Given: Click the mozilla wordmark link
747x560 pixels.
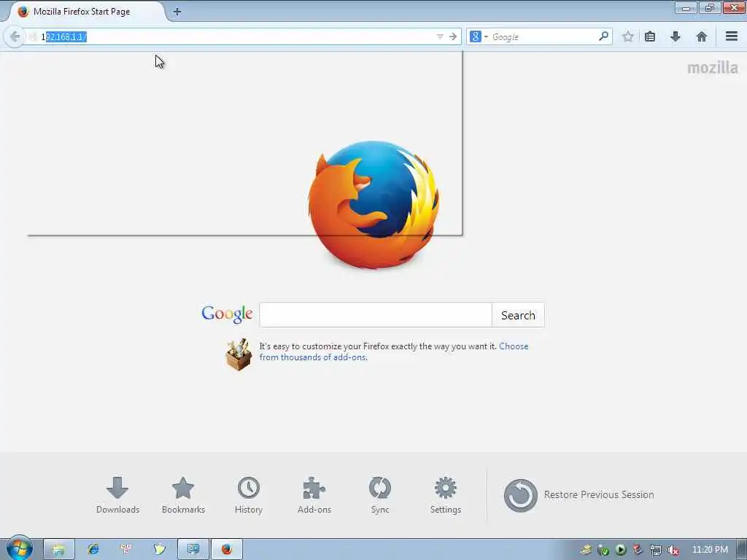Looking at the screenshot, I should [712, 68].
